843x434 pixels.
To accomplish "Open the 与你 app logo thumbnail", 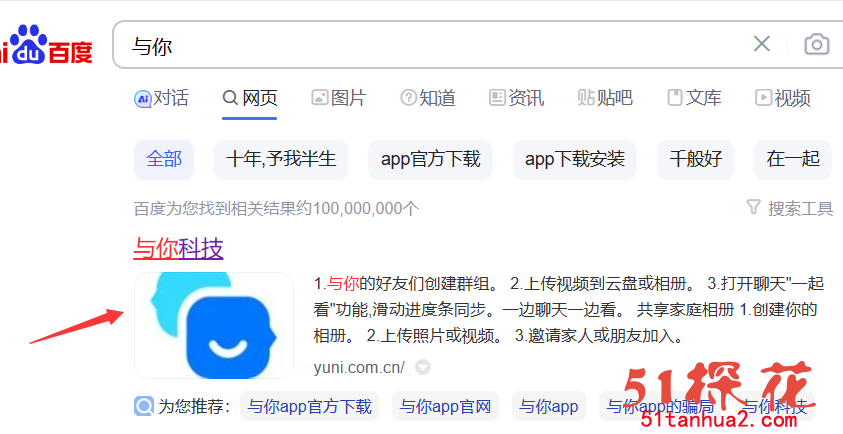I will (214, 325).
